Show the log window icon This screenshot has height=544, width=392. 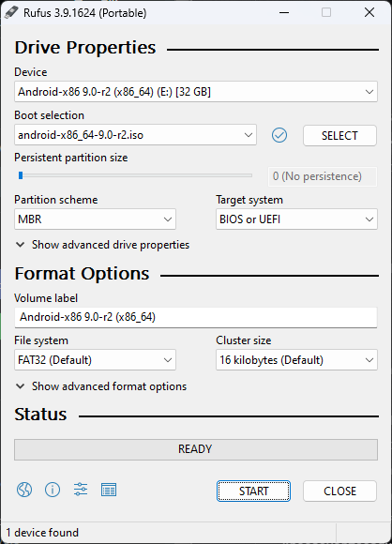[109, 490]
